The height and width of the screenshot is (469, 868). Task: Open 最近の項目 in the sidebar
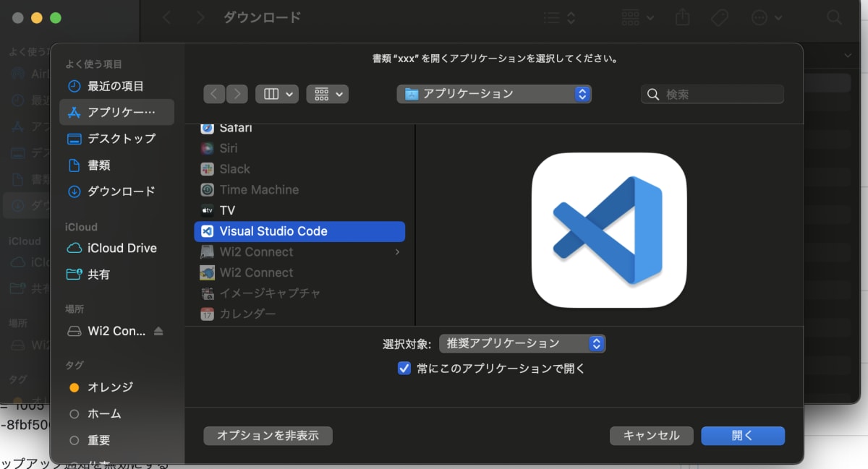[x=116, y=86]
